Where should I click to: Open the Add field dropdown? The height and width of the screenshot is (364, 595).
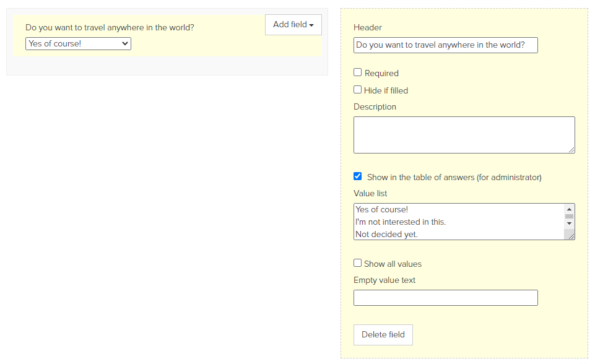[x=293, y=25]
